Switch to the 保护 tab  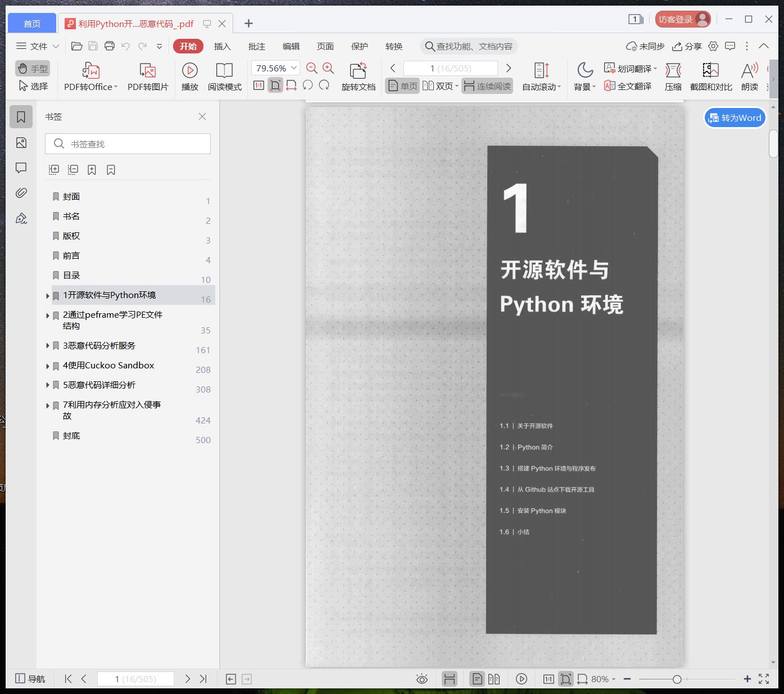(360, 46)
